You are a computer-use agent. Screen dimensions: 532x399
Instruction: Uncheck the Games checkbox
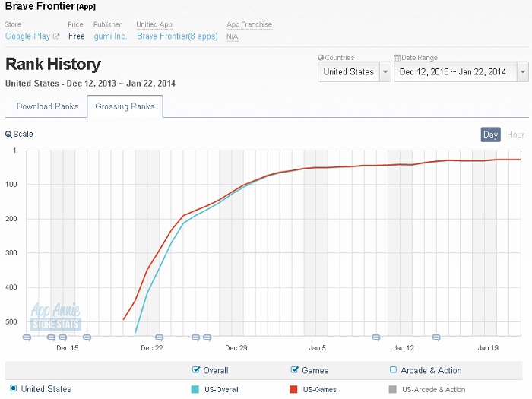[x=295, y=369]
